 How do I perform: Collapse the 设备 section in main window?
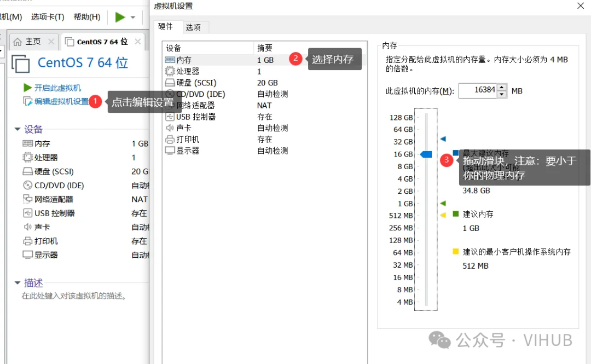point(18,129)
